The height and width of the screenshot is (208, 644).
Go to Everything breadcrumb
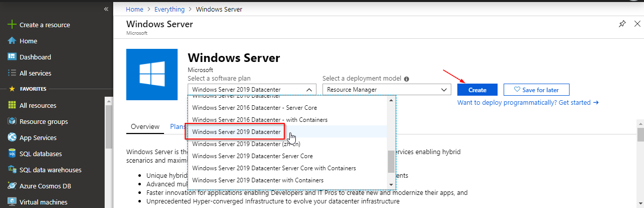coord(169,9)
